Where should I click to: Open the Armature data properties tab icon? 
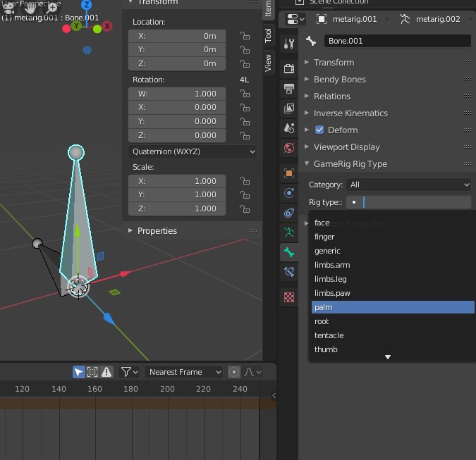pyautogui.click(x=288, y=232)
